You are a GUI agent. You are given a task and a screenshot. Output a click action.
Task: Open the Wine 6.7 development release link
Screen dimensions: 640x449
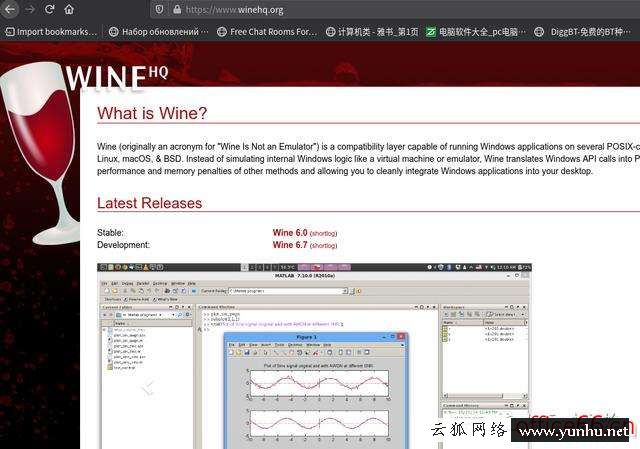[290, 245]
